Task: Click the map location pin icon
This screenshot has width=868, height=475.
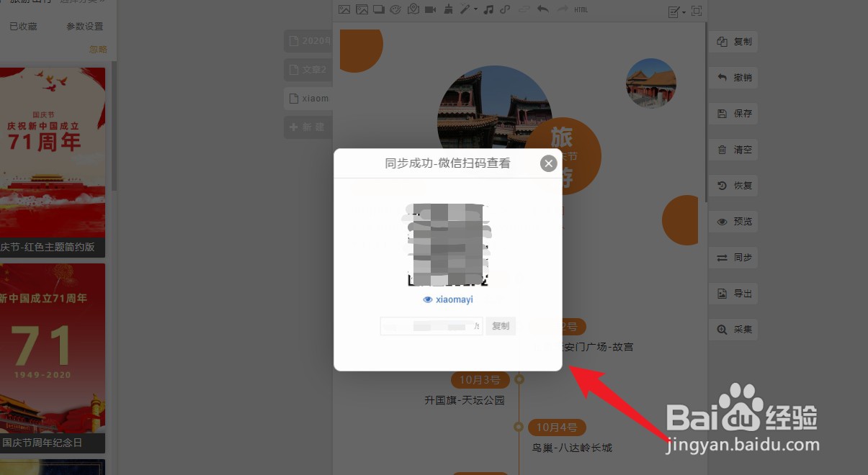Action: pyautogui.click(x=413, y=9)
